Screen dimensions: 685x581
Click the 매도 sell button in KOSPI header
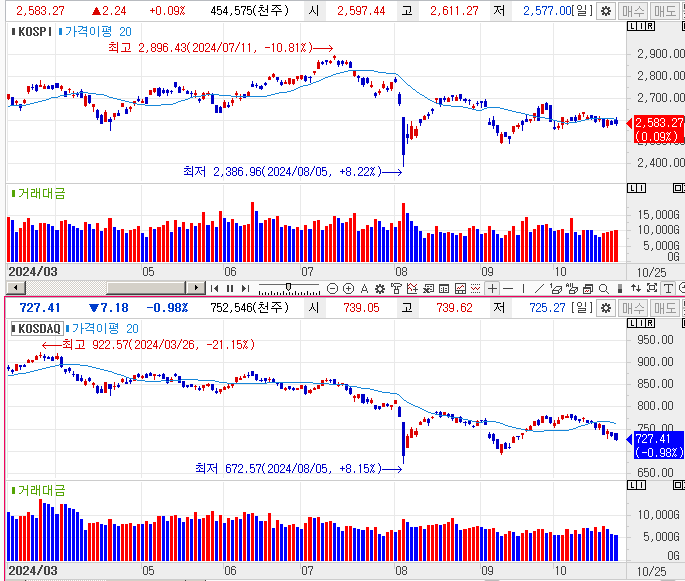click(664, 11)
